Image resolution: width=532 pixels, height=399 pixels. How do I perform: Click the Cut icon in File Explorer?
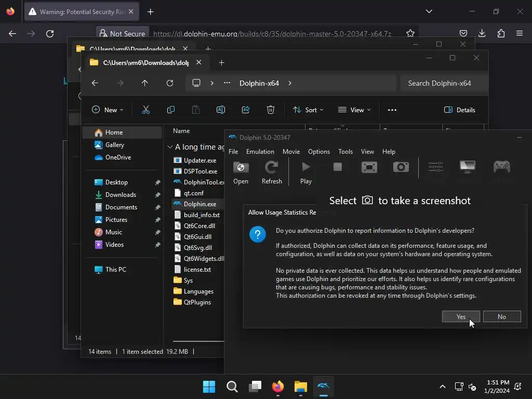tap(145, 110)
